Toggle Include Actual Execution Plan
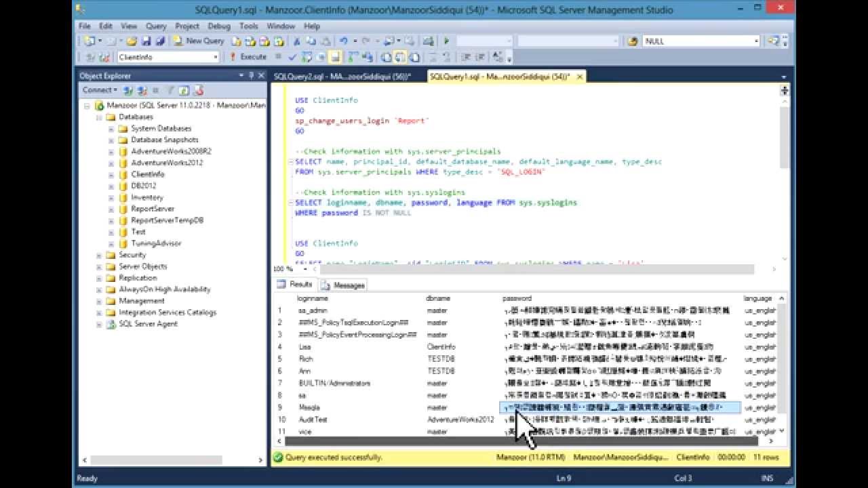 pos(353,57)
